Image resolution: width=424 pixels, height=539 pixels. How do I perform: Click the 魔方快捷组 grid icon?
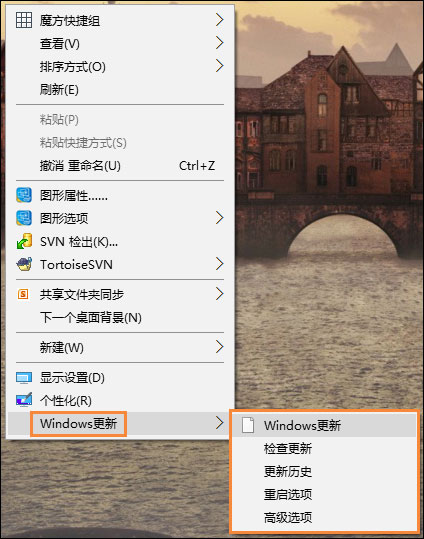(24, 20)
